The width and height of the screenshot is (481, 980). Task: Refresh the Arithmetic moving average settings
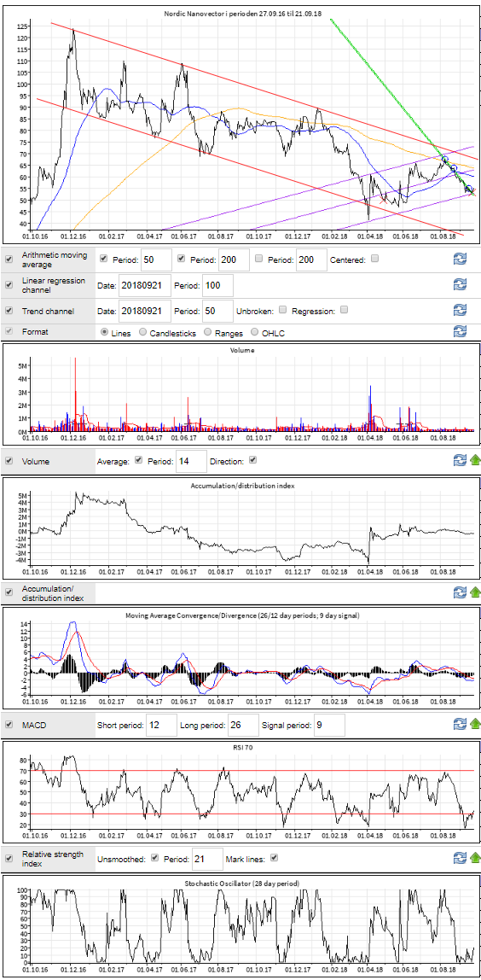click(x=461, y=260)
